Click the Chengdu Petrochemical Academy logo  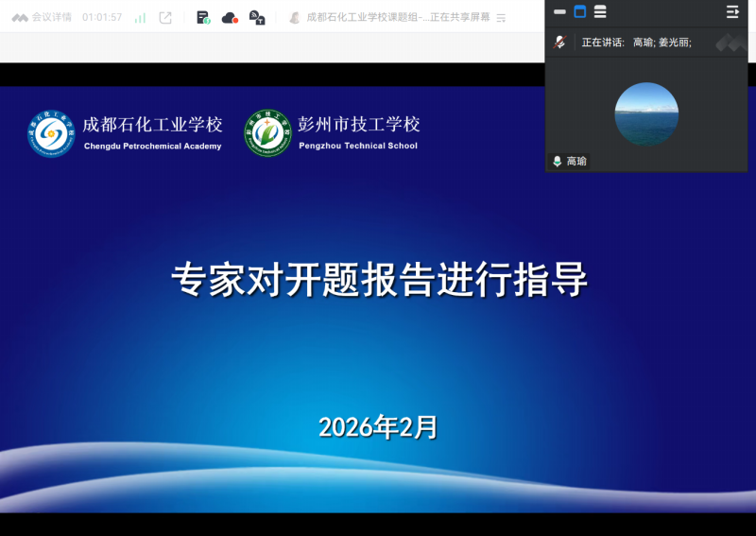51,133
